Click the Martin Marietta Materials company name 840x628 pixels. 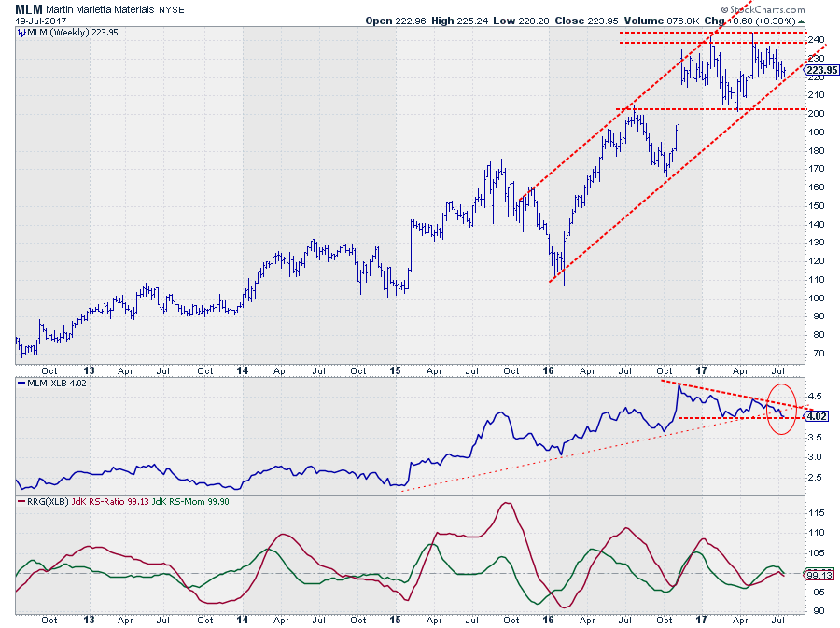click(100, 9)
